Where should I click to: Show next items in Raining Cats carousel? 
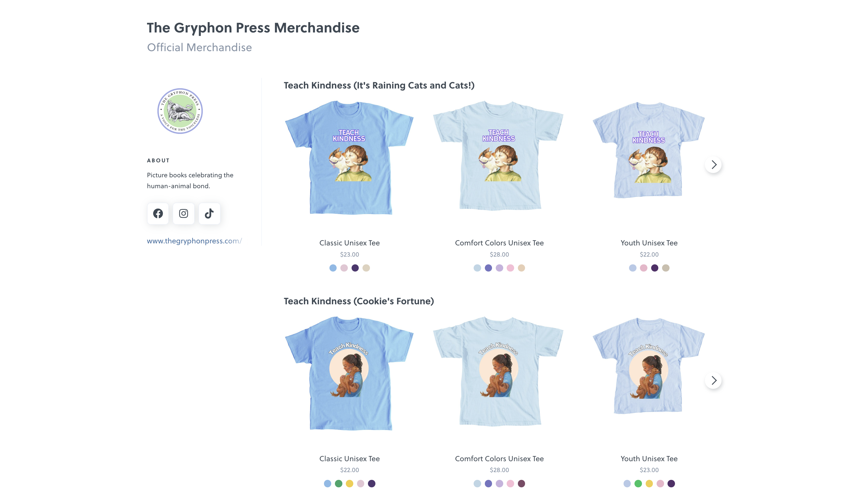713,165
